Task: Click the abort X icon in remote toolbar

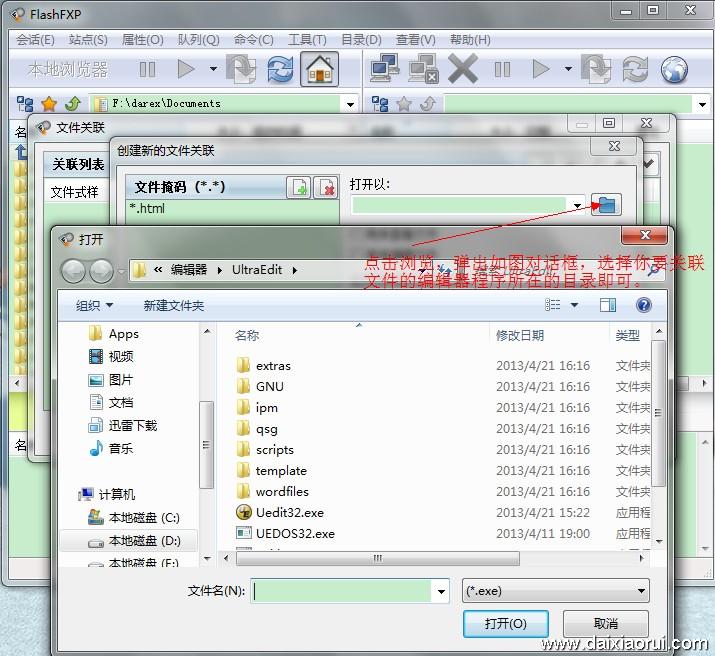Action: click(x=463, y=68)
